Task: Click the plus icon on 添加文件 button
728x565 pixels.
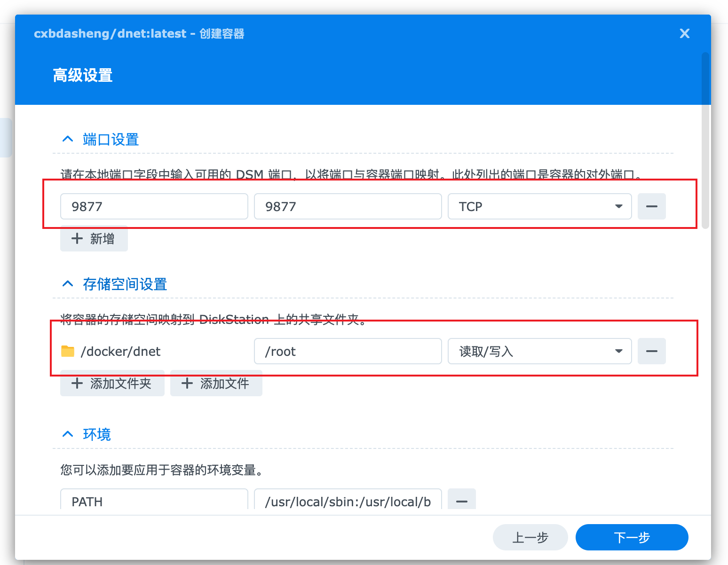Action: click(x=186, y=383)
